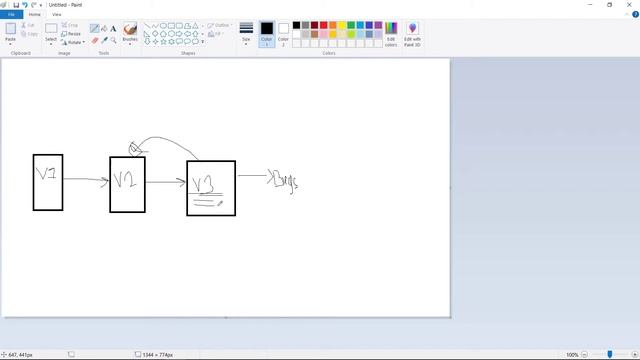The height and width of the screenshot is (360, 640).
Task: Open the Help question mark icon
Action: point(635,14)
